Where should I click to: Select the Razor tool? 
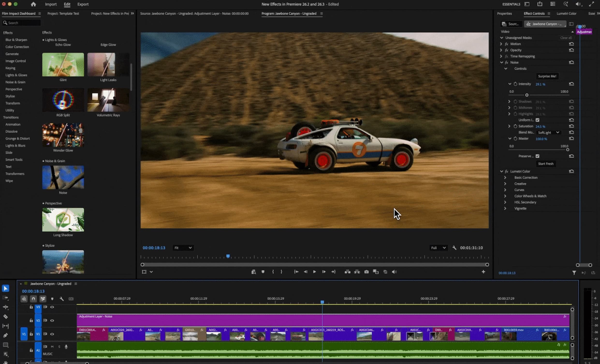[x=5, y=317]
